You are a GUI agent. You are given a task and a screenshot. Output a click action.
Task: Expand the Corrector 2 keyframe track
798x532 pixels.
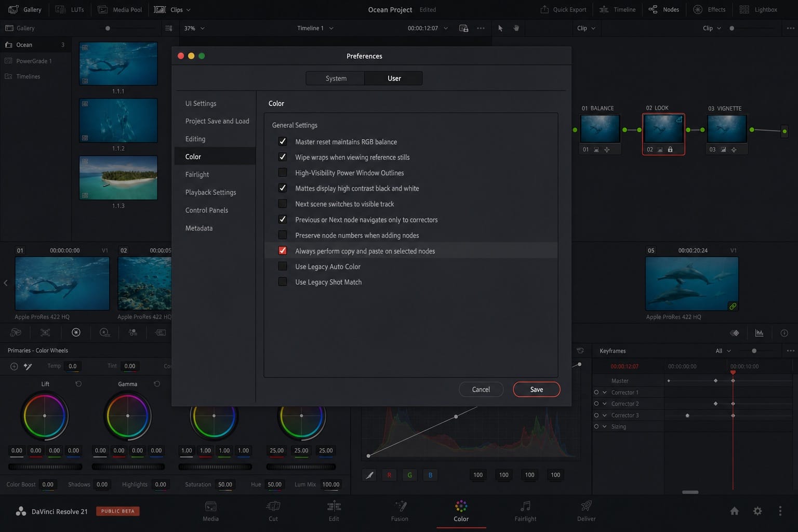[605, 404]
